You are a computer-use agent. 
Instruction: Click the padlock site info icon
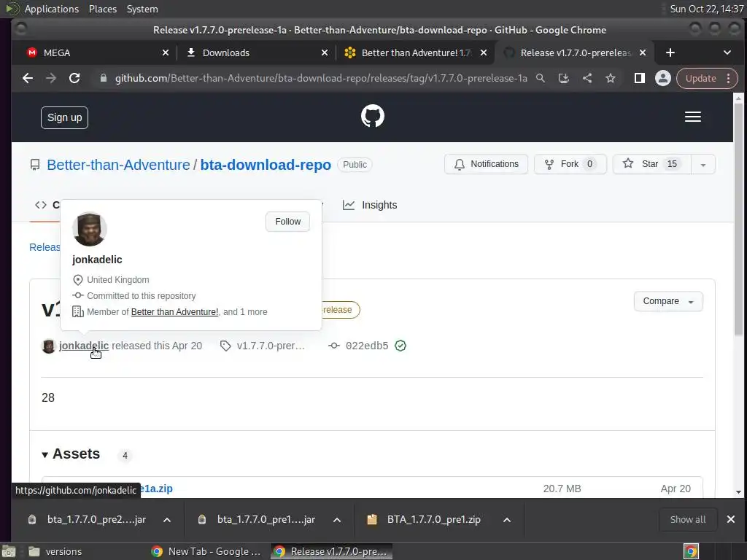[104, 78]
